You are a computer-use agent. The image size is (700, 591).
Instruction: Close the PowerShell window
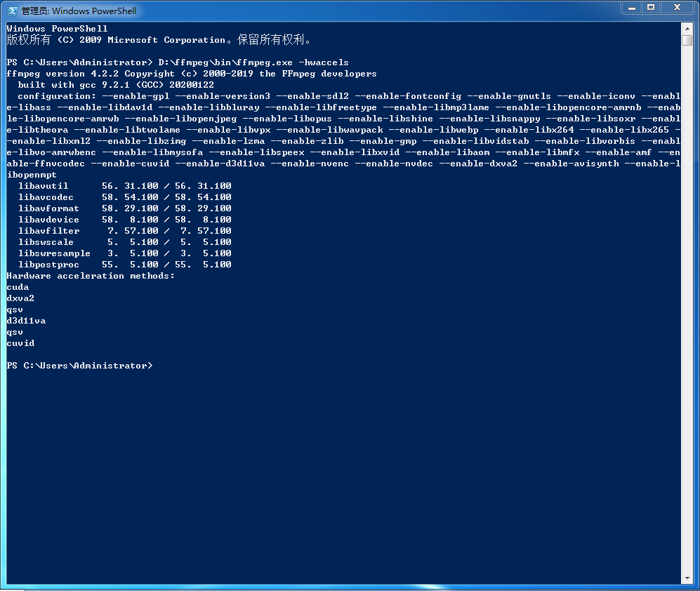pos(677,7)
